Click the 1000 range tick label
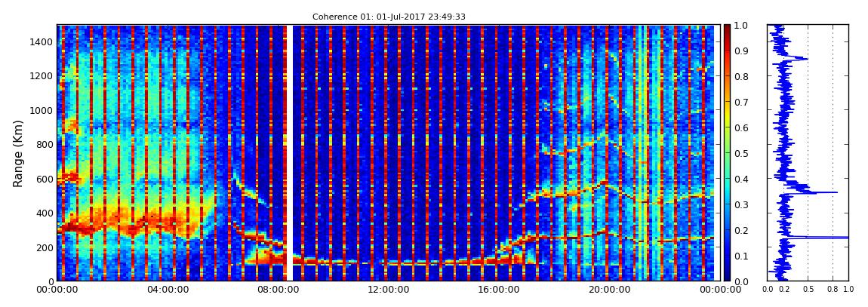 pos(42,110)
